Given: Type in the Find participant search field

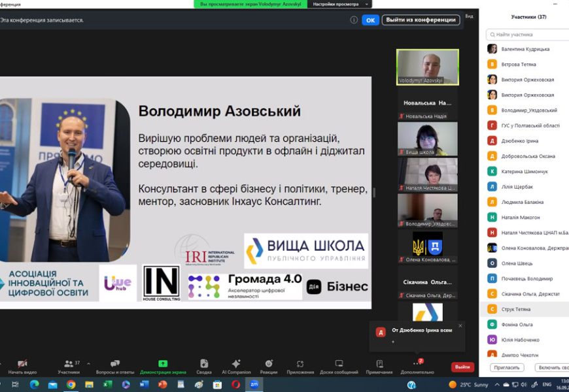Looking at the screenshot, I should pos(530,34).
